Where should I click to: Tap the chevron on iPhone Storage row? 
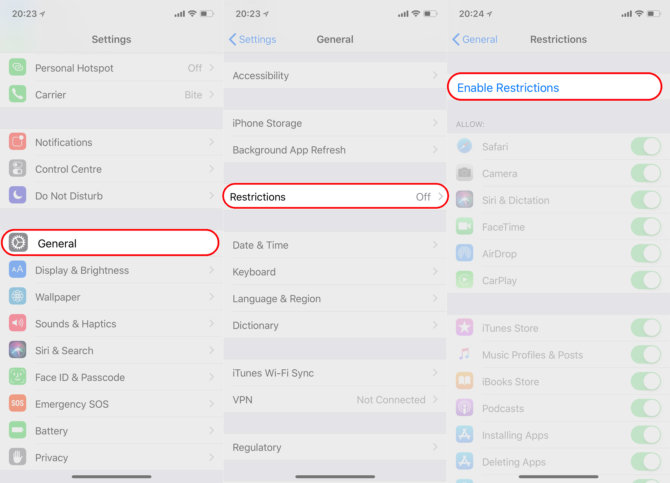(435, 123)
